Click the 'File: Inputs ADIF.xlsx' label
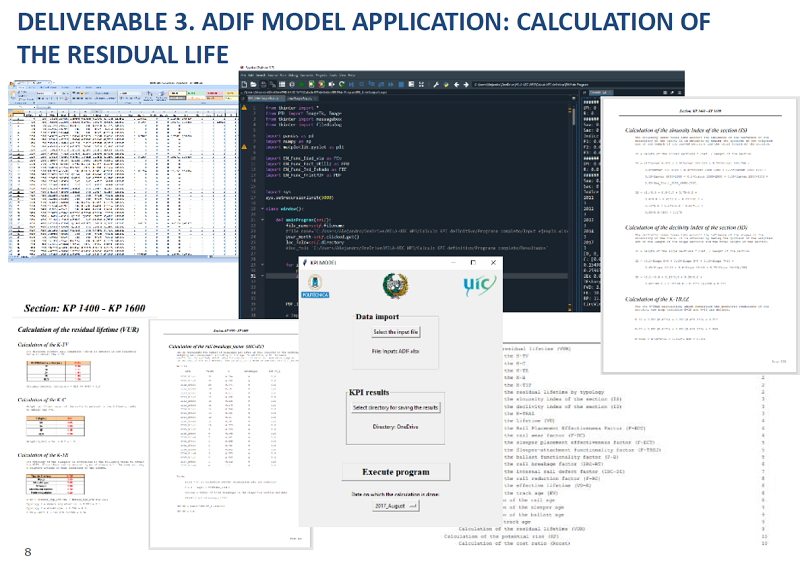The image size is (800, 581). pos(395,351)
